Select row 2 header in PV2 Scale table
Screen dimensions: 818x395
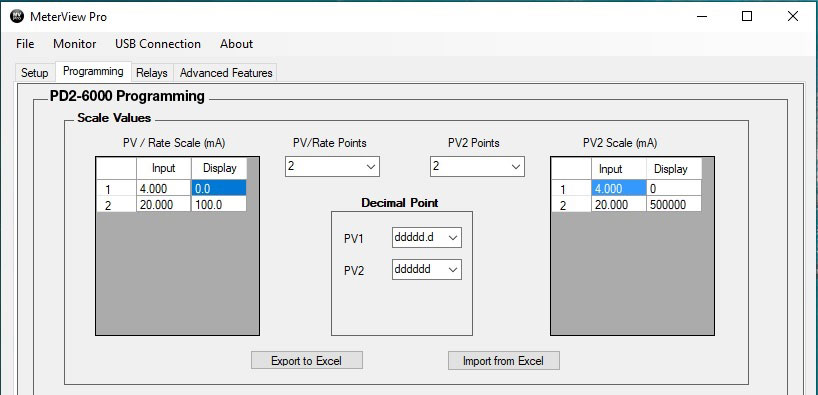[571, 205]
